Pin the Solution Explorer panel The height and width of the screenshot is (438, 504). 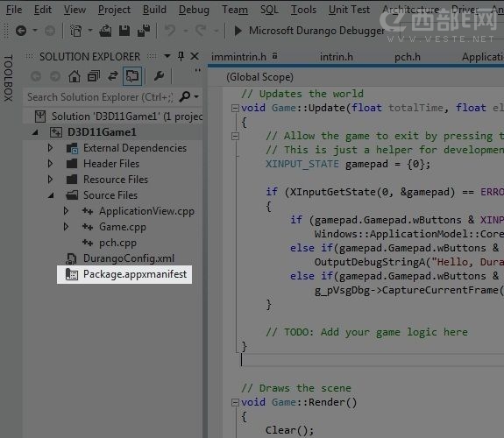point(181,56)
